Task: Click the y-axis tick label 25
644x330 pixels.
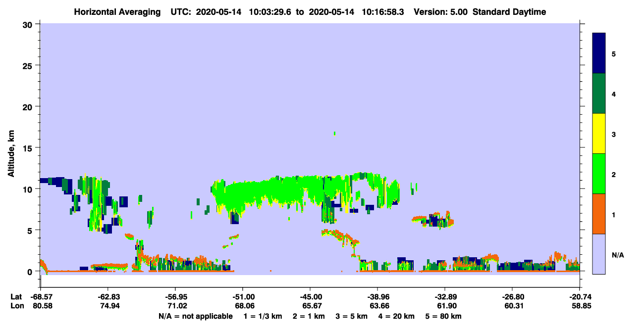Action: pos(29,66)
